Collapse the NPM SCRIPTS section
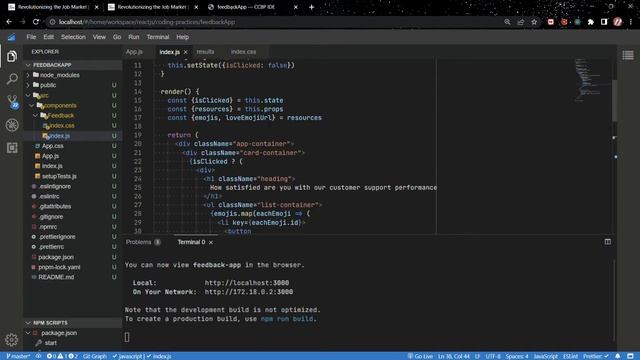 (28, 323)
